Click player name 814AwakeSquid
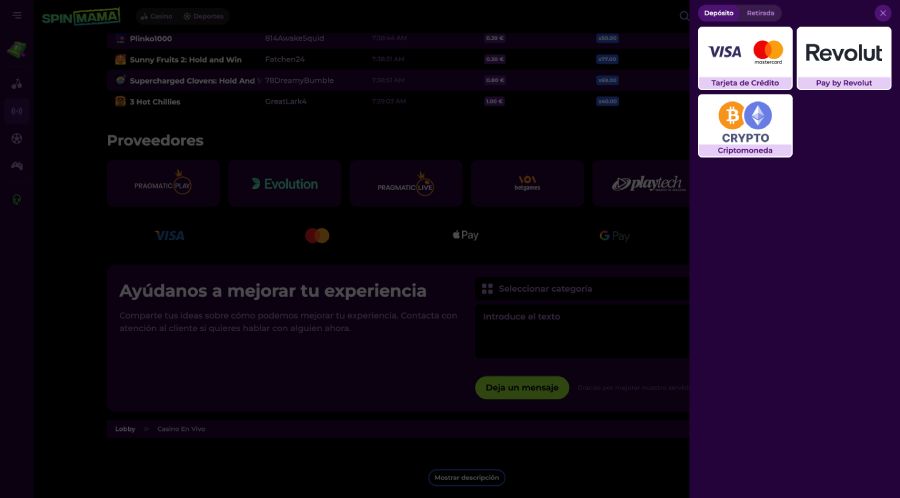 294,38
